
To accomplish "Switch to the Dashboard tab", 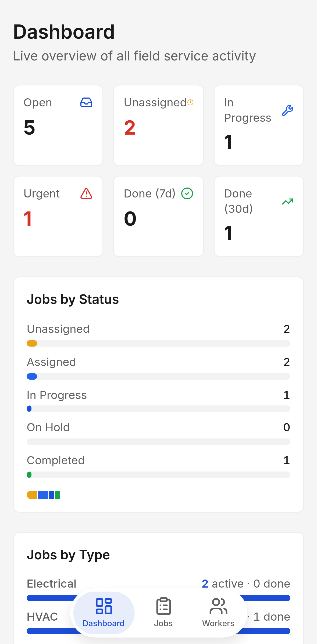I will (x=104, y=613).
